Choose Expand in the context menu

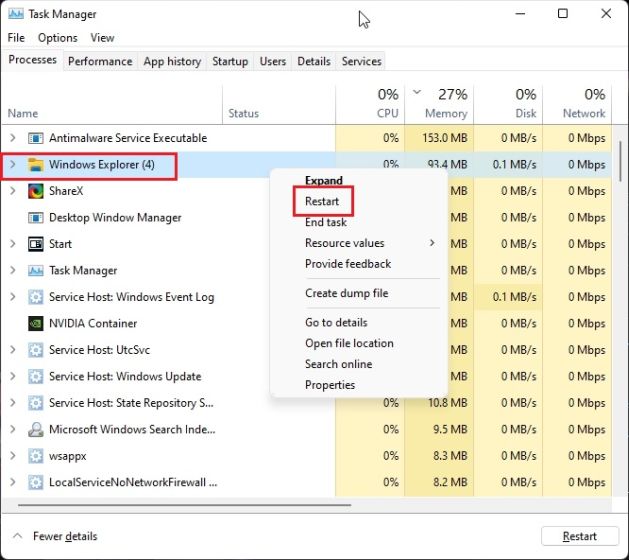[324, 181]
